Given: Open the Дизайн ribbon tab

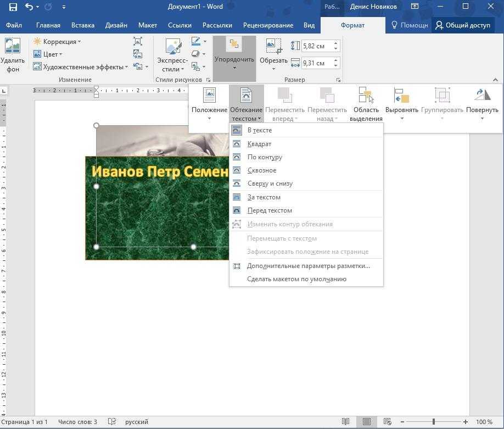Looking at the screenshot, I should (116, 25).
